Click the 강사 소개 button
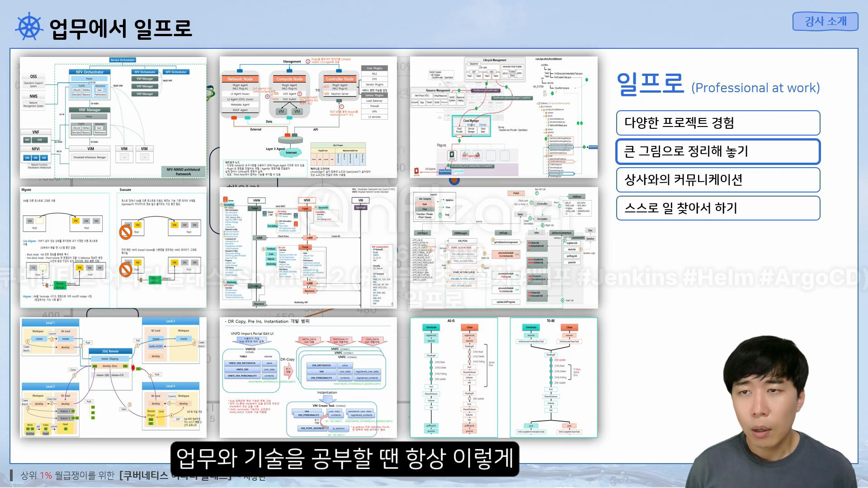Viewport: 868px width, 488px height. [x=825, y=21]
